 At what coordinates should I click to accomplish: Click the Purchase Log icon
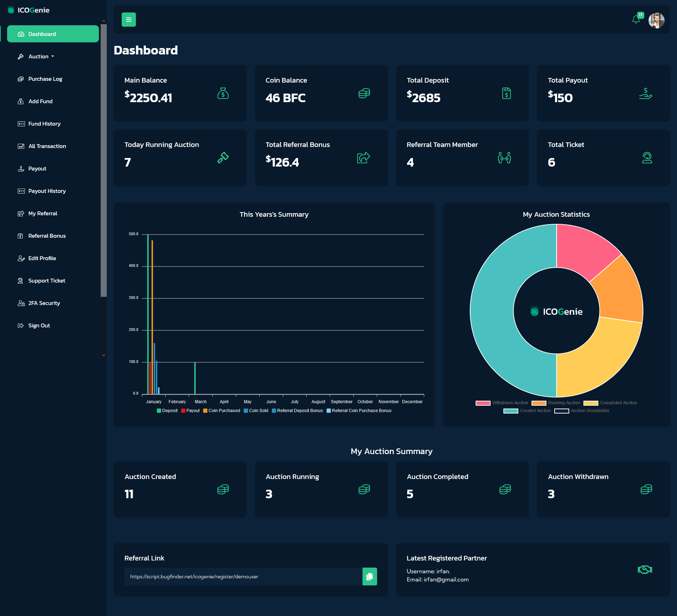21,79
